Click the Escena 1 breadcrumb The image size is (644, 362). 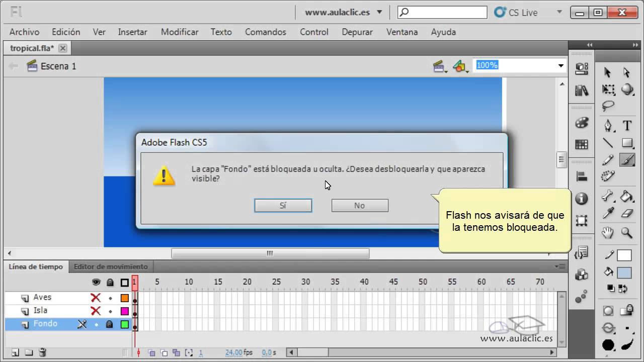coord(58,66)
